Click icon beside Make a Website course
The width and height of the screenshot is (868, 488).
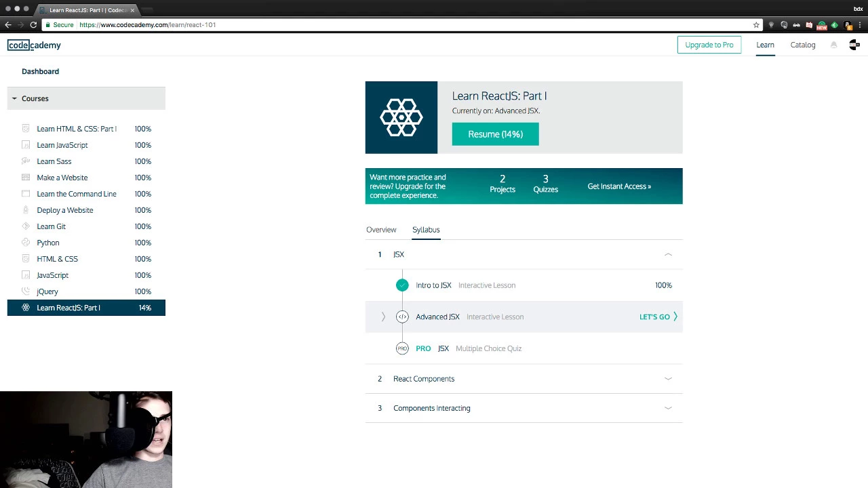coord(26,178)
